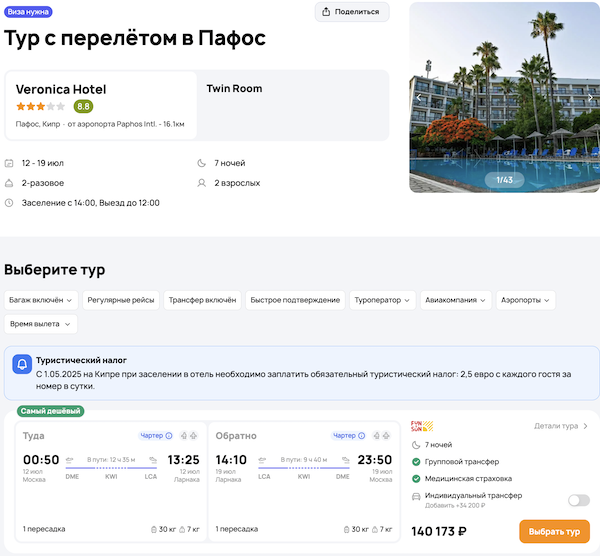600x556 pixels.
Task: Turn on Индивидуальный трансфер switch
Action: 577,500
